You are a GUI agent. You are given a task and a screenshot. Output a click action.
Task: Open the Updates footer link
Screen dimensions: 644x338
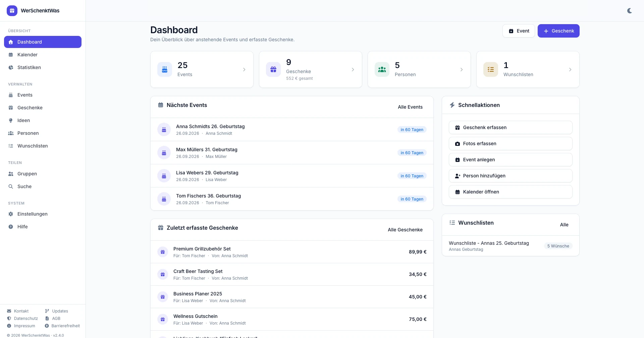coord(56,311)
